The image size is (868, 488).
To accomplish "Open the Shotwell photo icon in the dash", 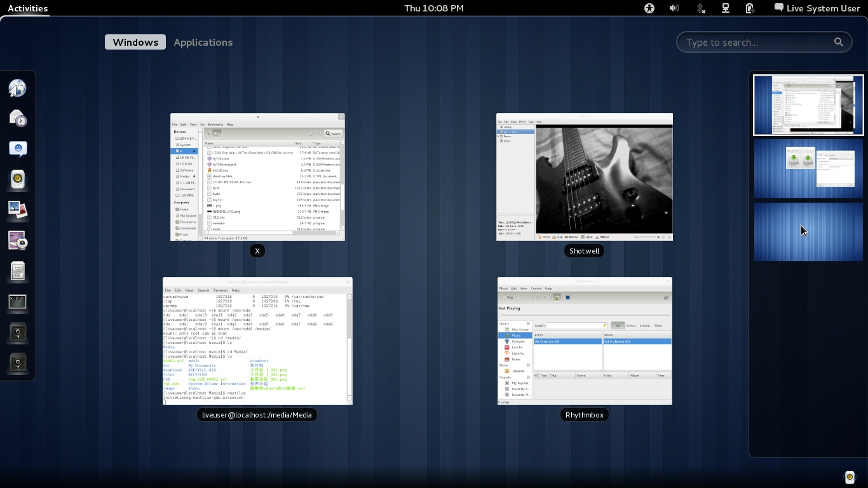I will click(18, 210).
